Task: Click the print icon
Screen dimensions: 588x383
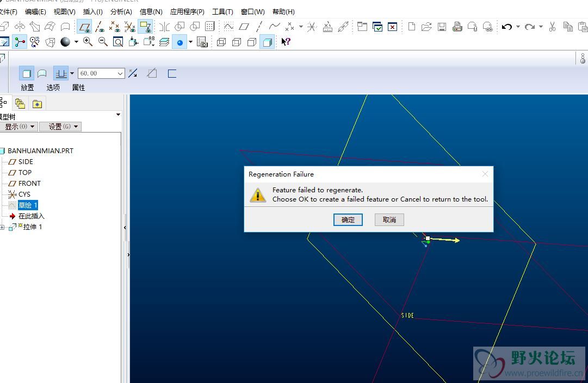Action: [457, 27]
